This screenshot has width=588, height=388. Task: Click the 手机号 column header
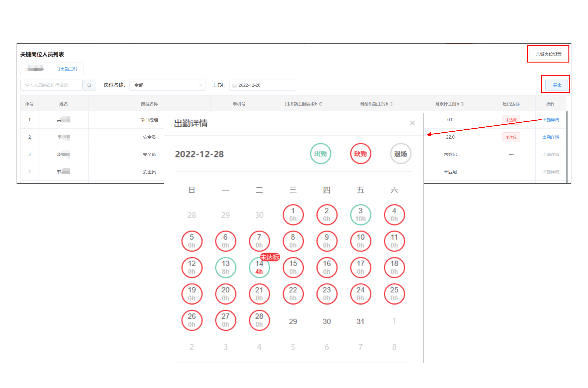click(239, 104)
